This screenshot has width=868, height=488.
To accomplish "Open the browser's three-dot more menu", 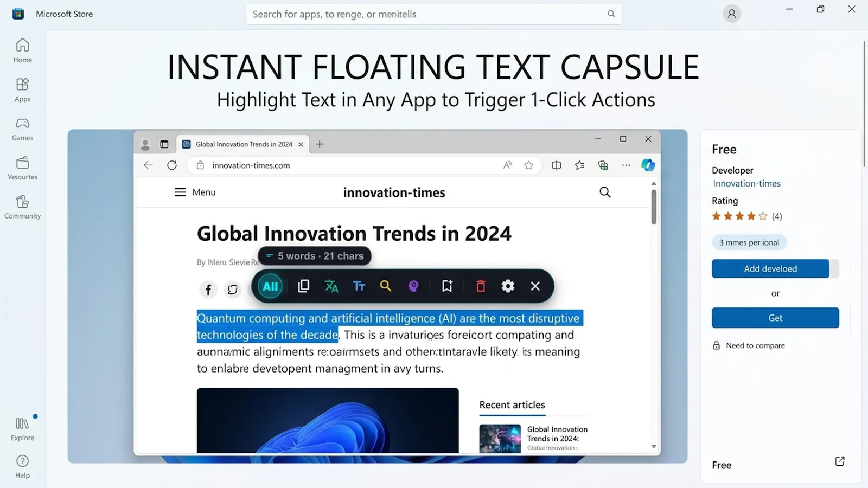I will click(x=626, y=165).
